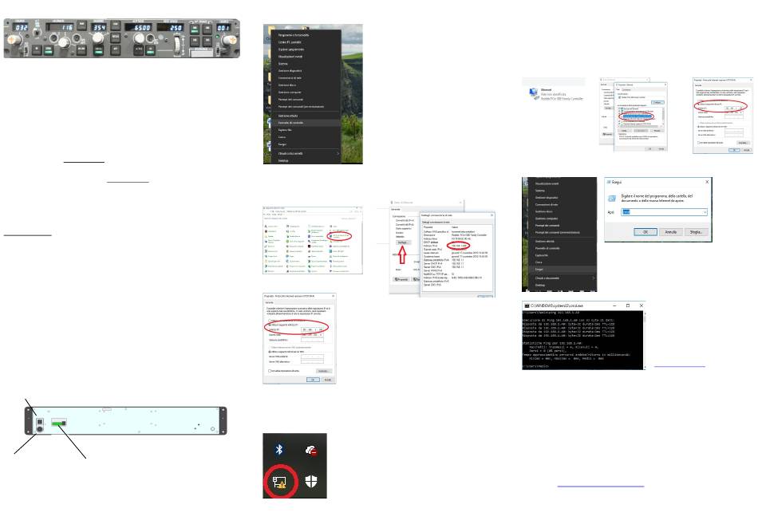758x532 pixels.
Task: Expand the 'Chiudi o disconnetti' submenu arrow beside the Esegui dialog
Action: click(594, 278)
